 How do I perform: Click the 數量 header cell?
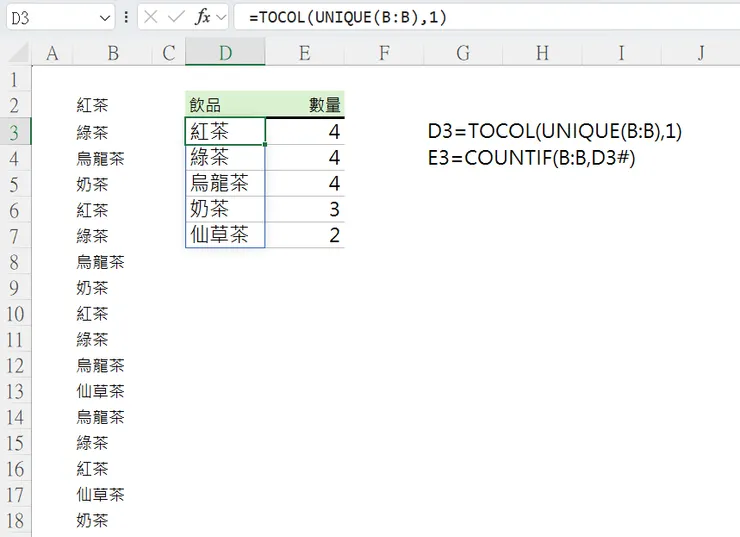(x=304, y=105)
